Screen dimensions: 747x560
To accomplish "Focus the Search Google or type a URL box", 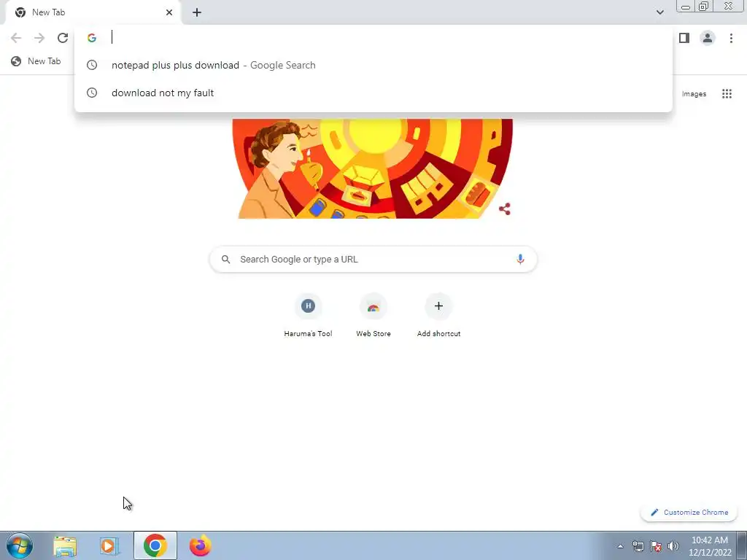I will (x=373, y=260).
